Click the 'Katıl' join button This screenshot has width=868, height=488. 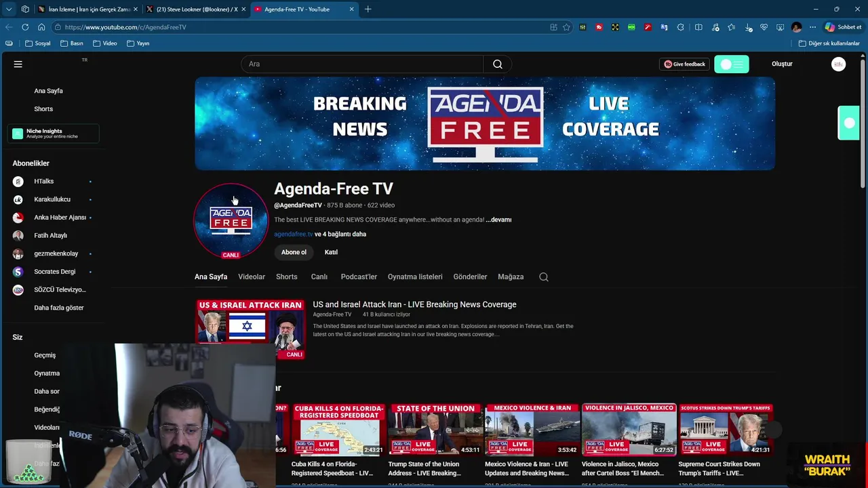point(331,252)
